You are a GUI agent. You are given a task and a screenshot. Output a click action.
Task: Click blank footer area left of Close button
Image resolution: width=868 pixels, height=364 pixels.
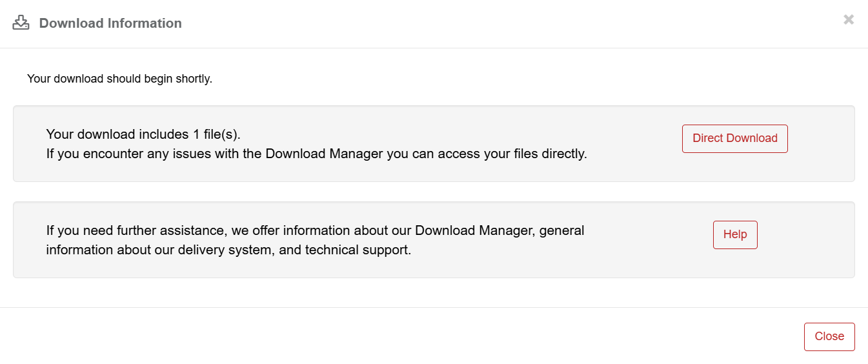pyautogui.click(x=452, y=336)
